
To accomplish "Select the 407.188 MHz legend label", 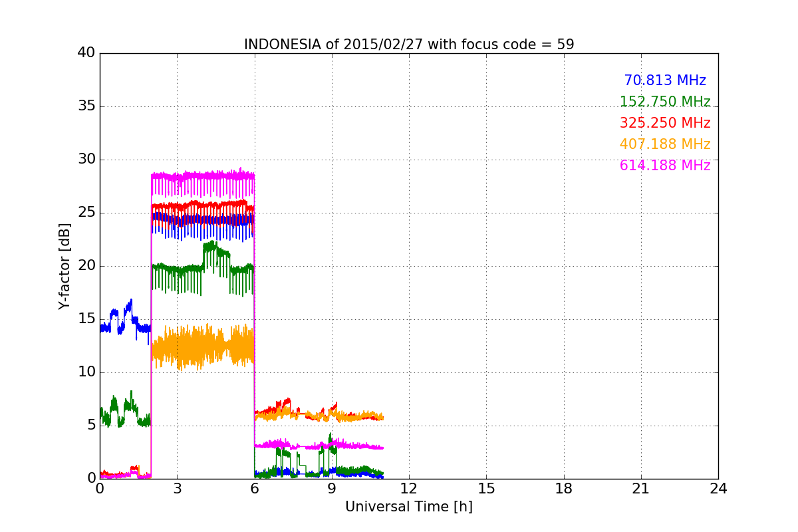I will point(665,144).
